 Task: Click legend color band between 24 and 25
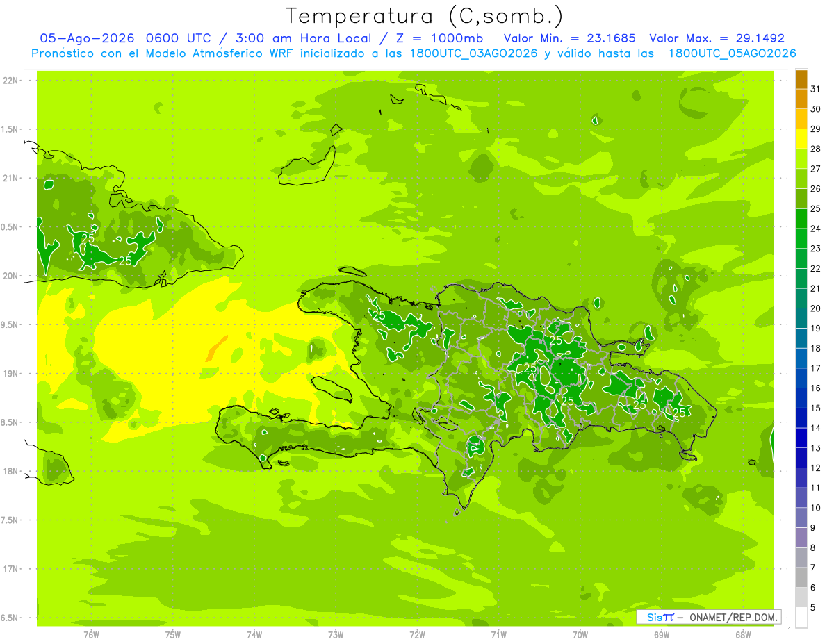point(801,219)
